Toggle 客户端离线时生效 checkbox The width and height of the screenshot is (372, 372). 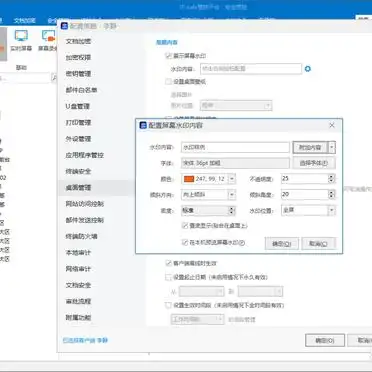pyautogui.click(x=169, y=263)
